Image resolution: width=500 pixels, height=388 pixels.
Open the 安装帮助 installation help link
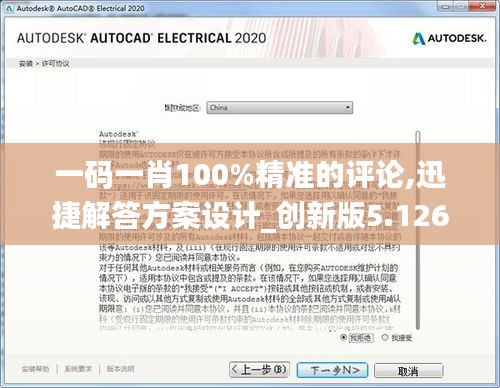click(35, 369)
